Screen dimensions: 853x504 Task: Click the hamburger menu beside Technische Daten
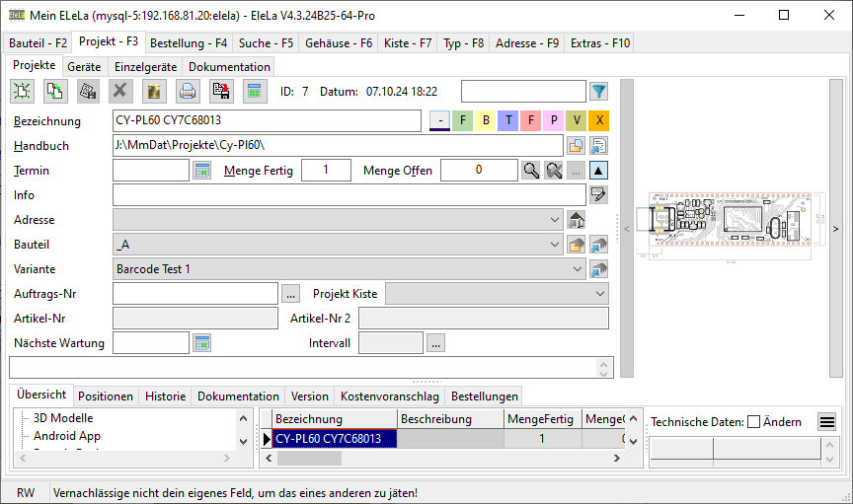(x=826, y=422)
